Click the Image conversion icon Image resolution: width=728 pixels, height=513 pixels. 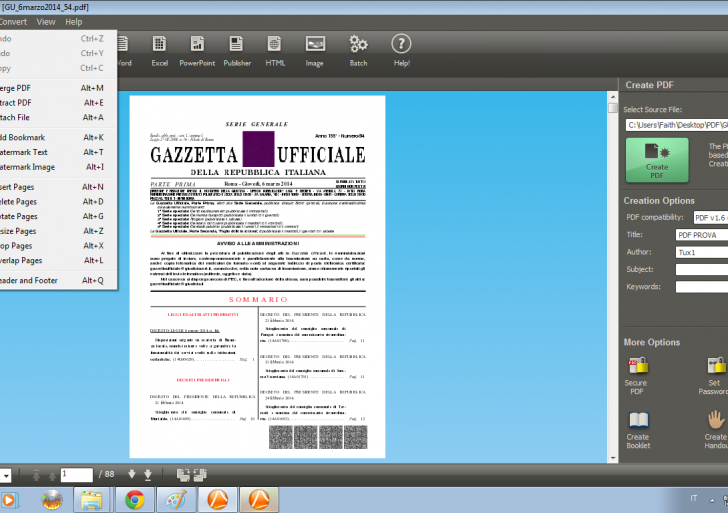pos(314,49)
